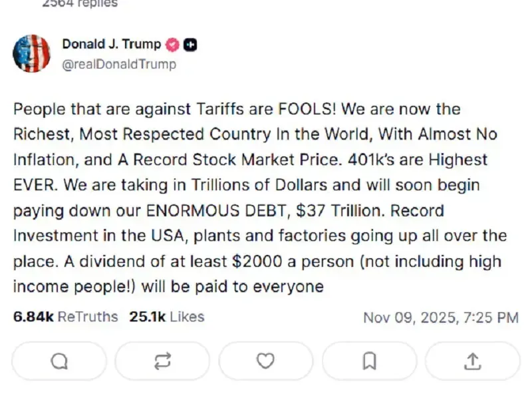ReTruth this post using the arrows icon
The width and height of the screenshot is (532, 400).
click(x=162, y=361)
